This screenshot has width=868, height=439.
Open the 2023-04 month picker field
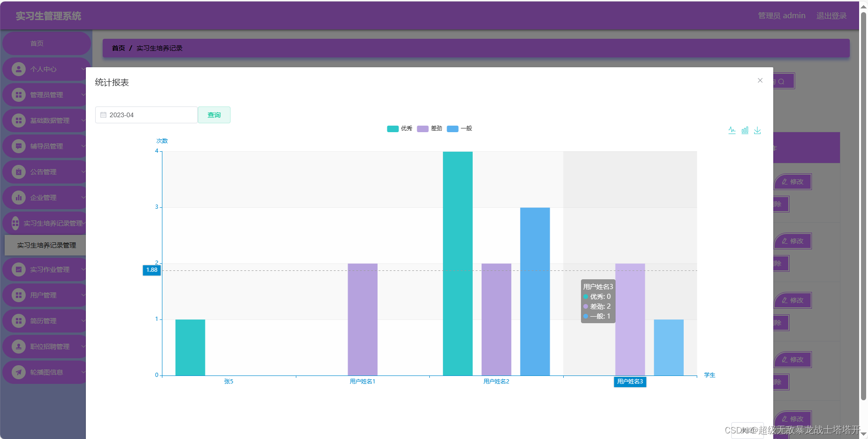(147, 115)
